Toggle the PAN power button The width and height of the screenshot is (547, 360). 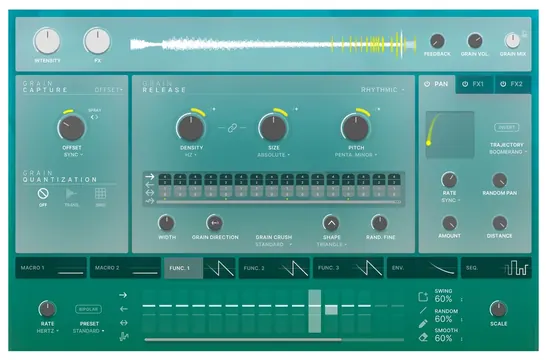[427, 84]
